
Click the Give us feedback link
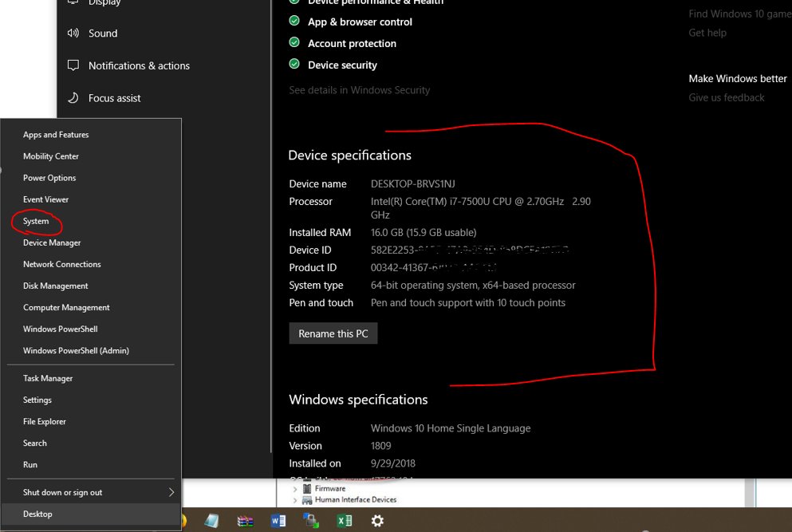pyautogui.click(x=726, y=97)
